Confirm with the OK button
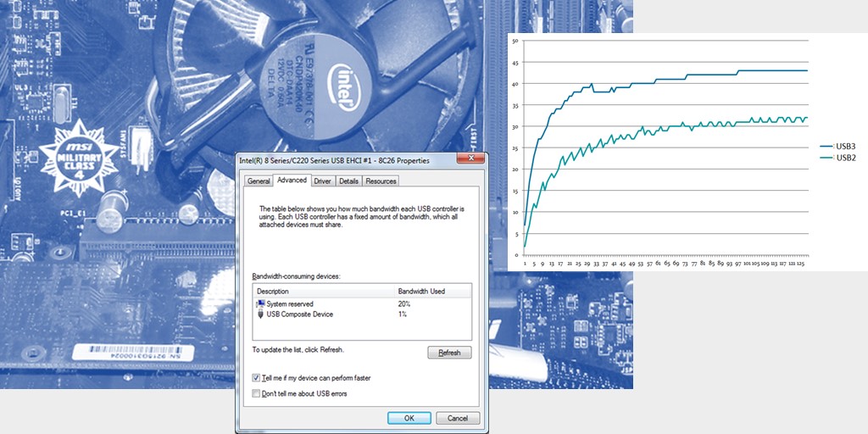Screen dimensions: 868x434 pos(409,418)
